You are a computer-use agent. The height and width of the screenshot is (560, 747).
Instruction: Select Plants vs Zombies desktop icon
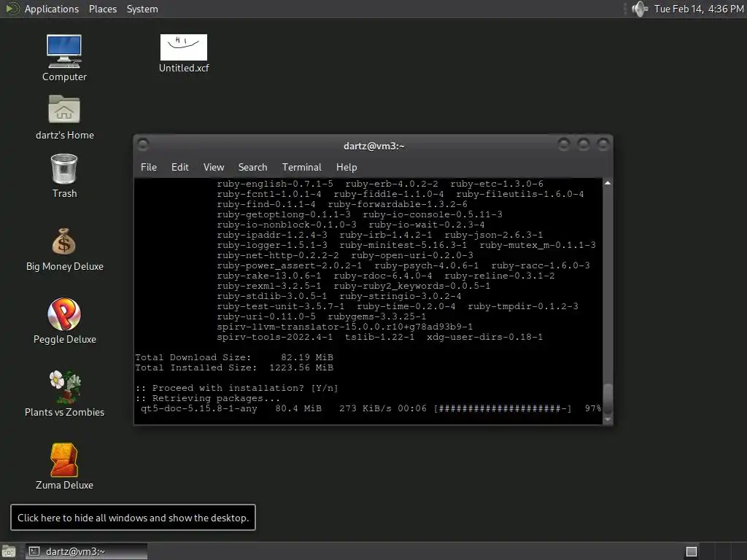64,386
